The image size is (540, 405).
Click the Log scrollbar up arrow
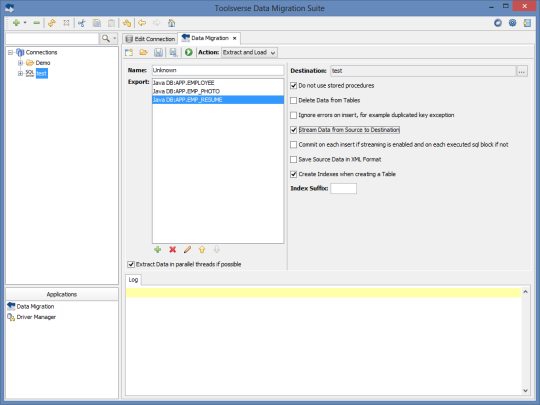[x=525, y=292]
